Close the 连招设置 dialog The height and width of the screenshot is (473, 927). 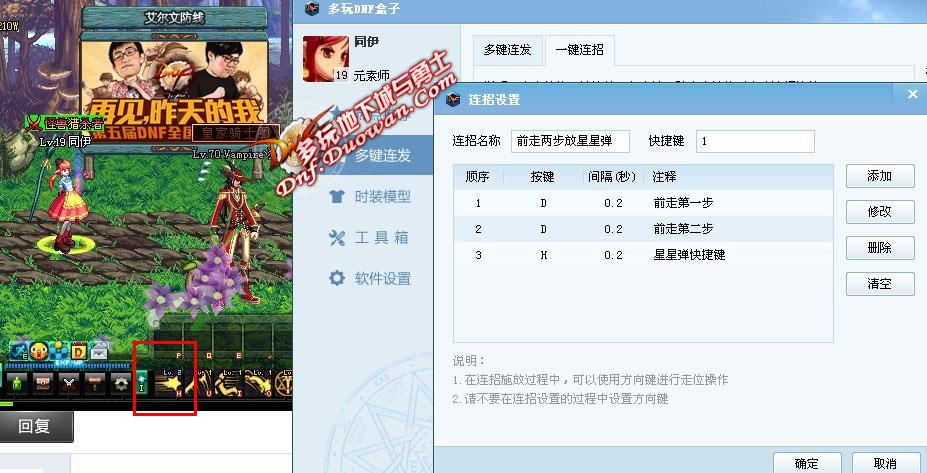click(x=913, y=94)
